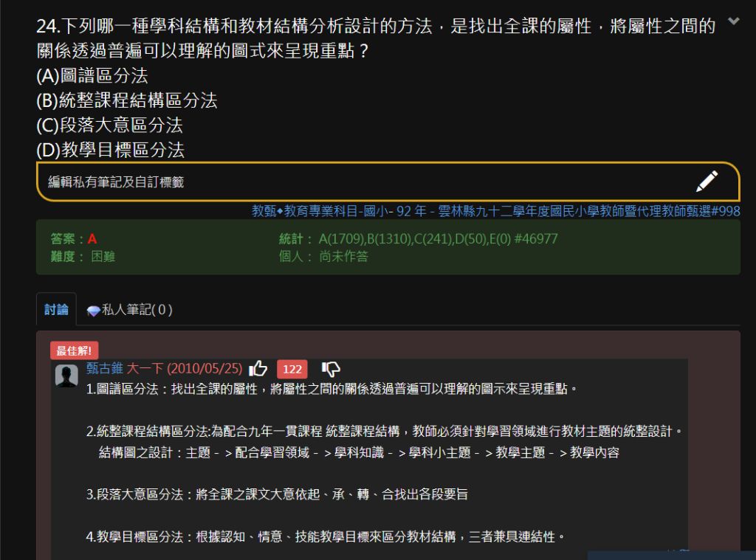Click 甄古錐's user avatar image
Viewport: 756px width, 560px height.
[x=67, y=375]
